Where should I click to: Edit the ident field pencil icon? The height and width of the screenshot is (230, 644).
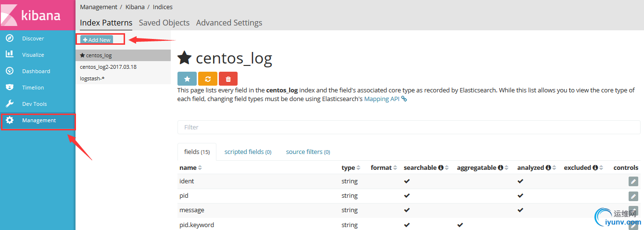click(633, 181)
